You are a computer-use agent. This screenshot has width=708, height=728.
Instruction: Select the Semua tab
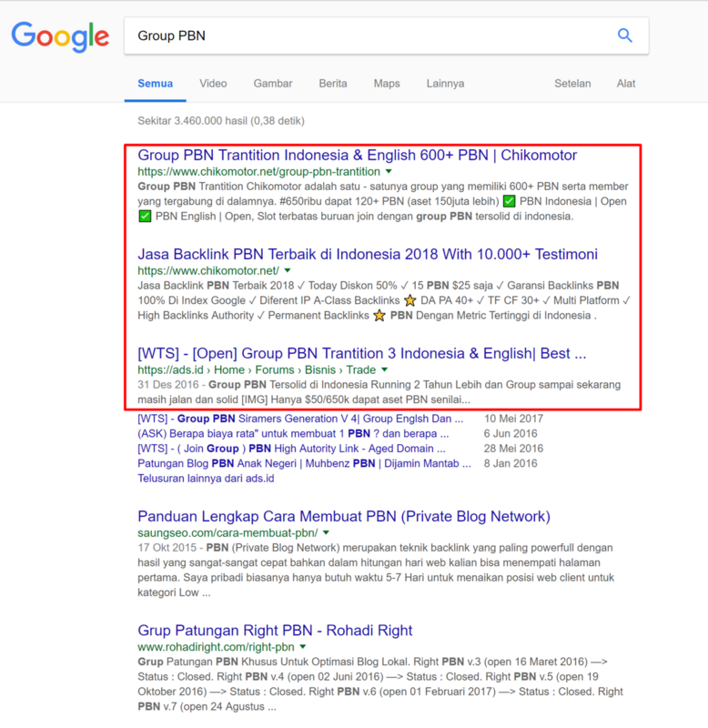click(x=155, y=84)
